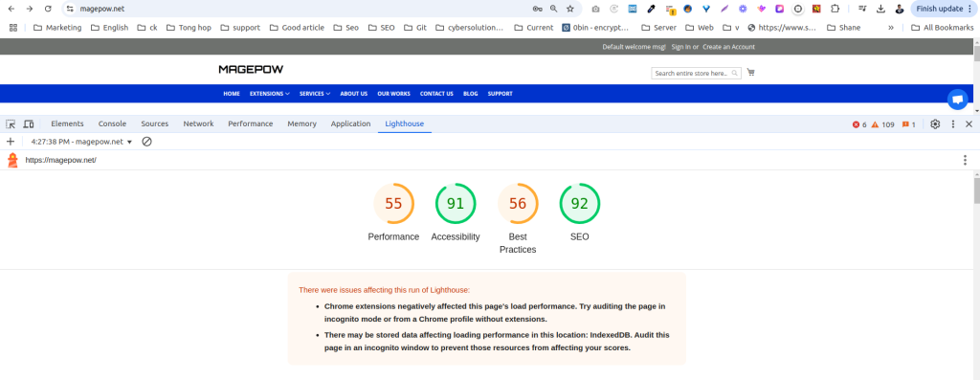
Task: Expand the EXTENSIONS menu
Action: point(269,94)
